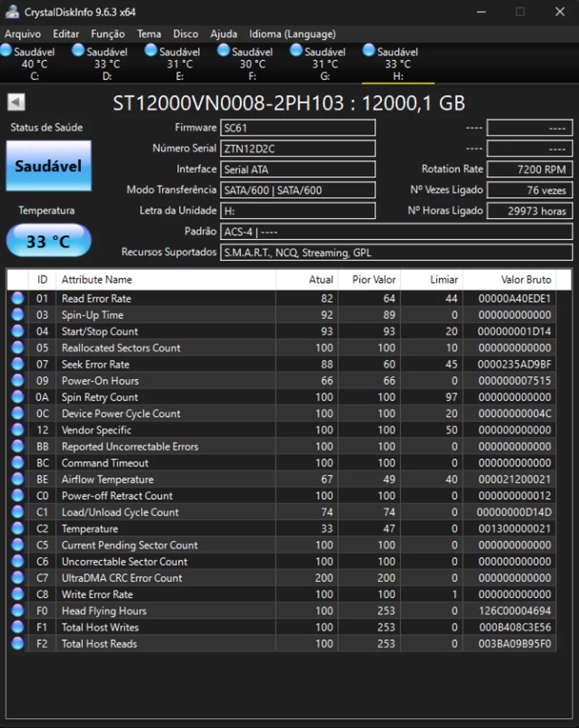
Task: Click the raw value 126C00004694
Action: click(x=515, y=611)
